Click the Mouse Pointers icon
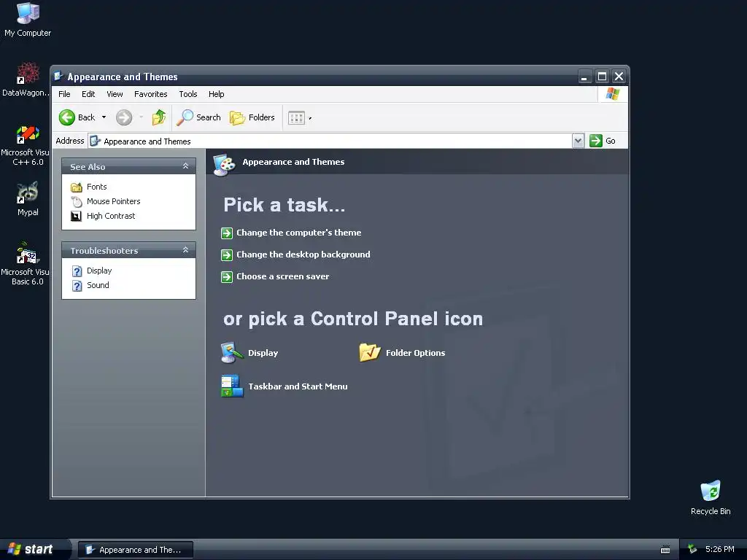Image resolution: width=747 pixels, height=560 pixels. (76, 201)
